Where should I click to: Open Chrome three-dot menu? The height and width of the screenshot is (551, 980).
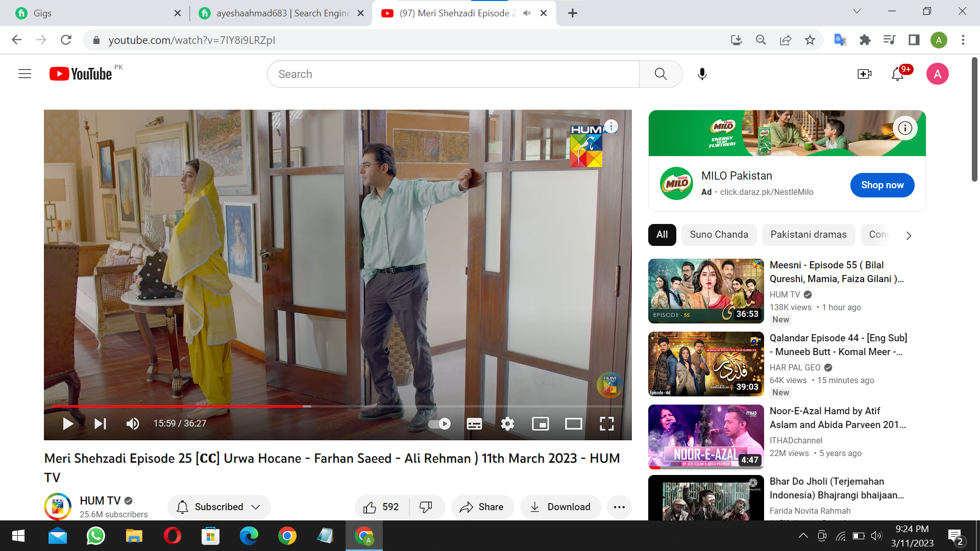click(963, 40)
